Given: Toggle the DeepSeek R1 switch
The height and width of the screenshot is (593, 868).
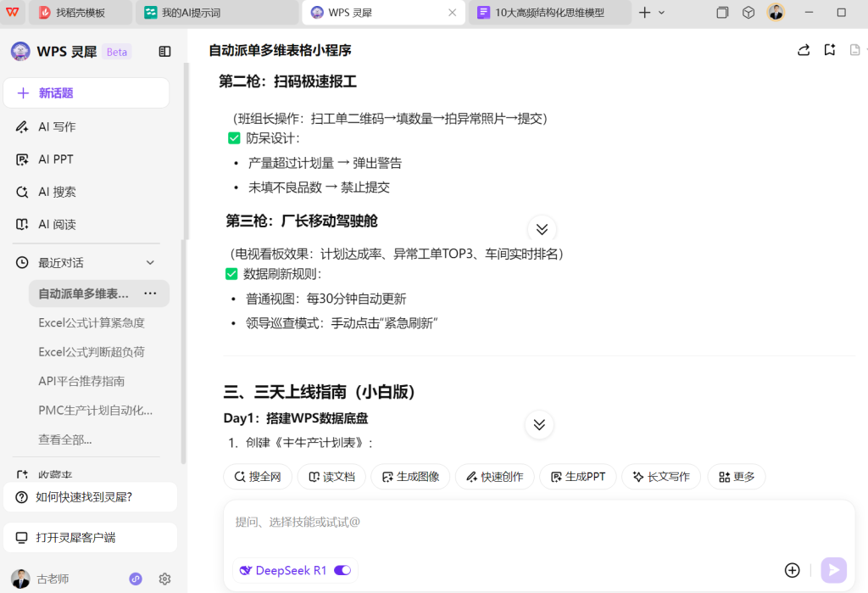Looking at the screenshot, I should click(342, 570).
